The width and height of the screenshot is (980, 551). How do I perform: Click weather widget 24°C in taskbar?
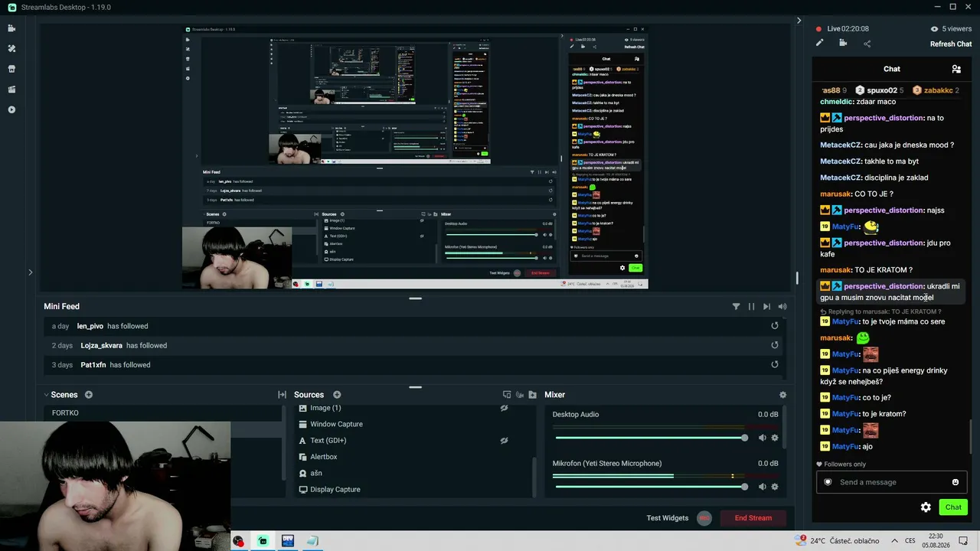point(838,541)
